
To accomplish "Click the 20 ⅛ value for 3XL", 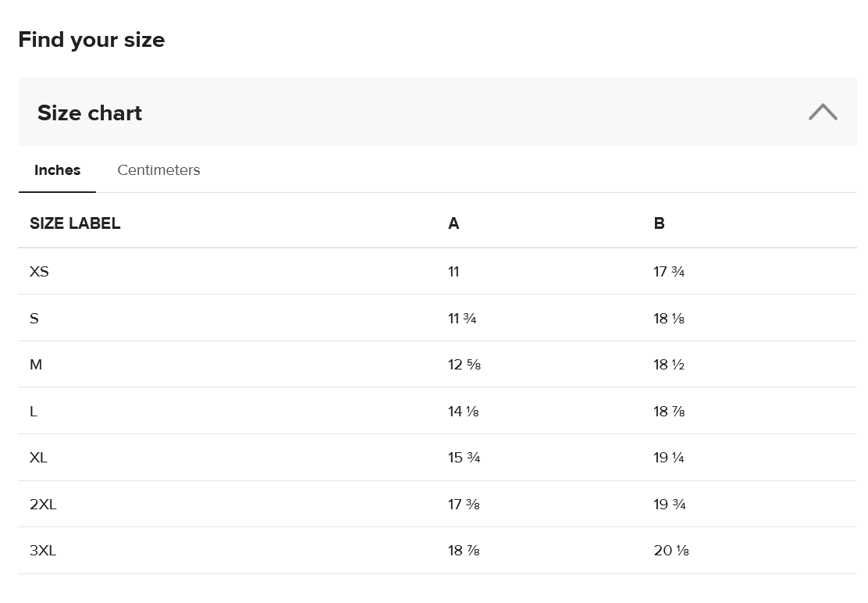I will coord(671,551).
